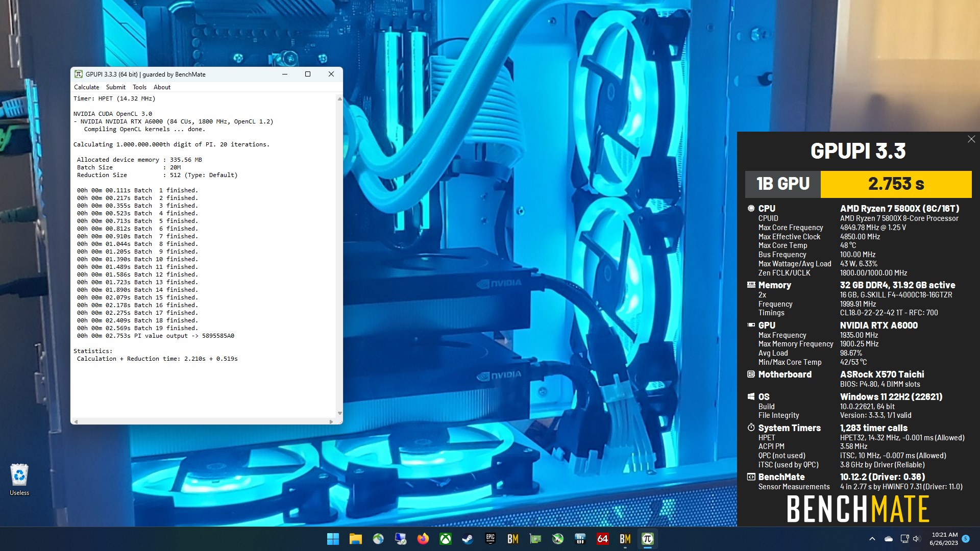The width and height of the screenshot is (980, 551).
Task: Open the About menu in GPUPI
Action: pos(162,87)
